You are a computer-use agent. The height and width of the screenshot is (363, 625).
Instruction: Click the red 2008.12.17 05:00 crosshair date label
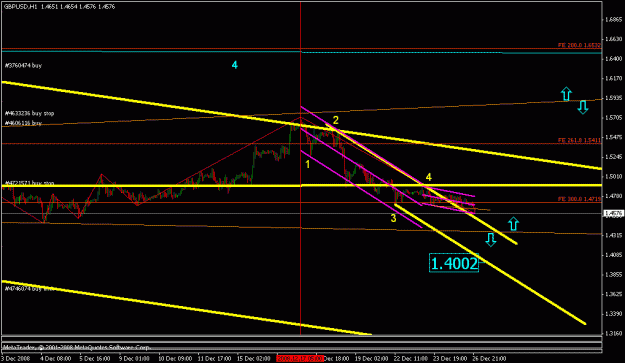(x=300, y=359)
